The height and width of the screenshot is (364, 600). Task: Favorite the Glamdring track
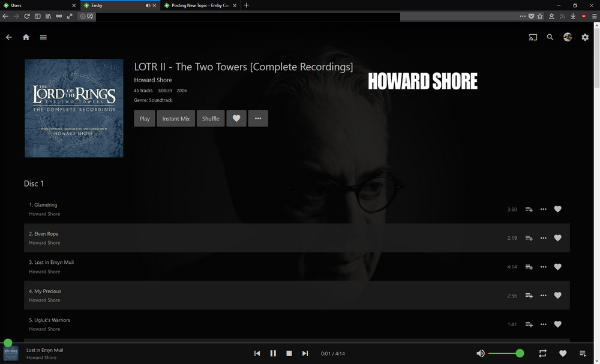tap(557, 209)
